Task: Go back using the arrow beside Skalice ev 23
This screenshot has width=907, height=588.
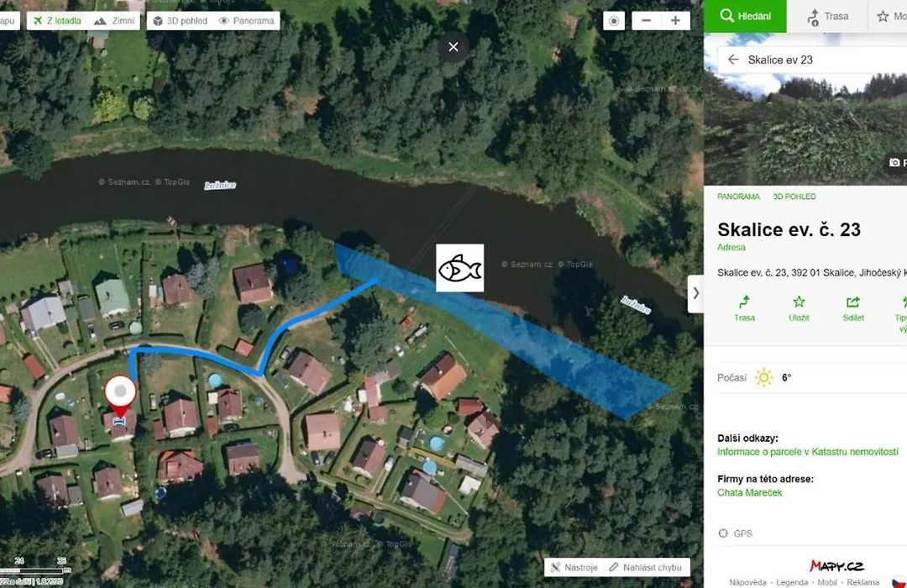Action: pos(733,60)
